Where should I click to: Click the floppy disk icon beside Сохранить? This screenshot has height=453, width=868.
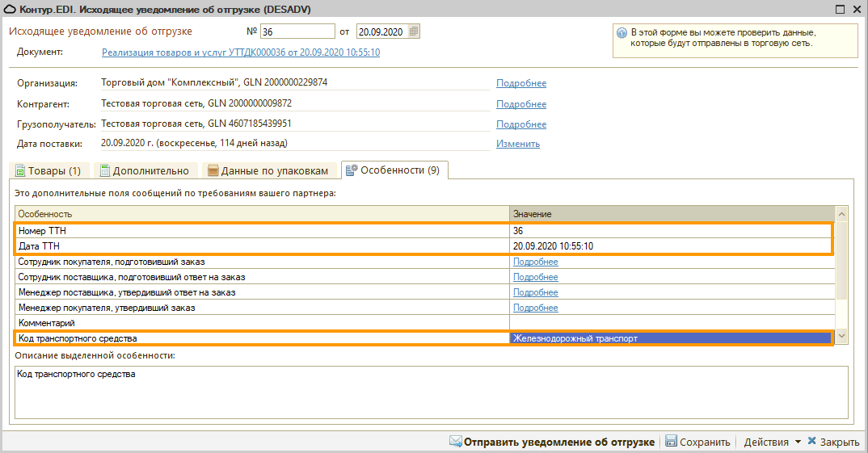(671, 442)
